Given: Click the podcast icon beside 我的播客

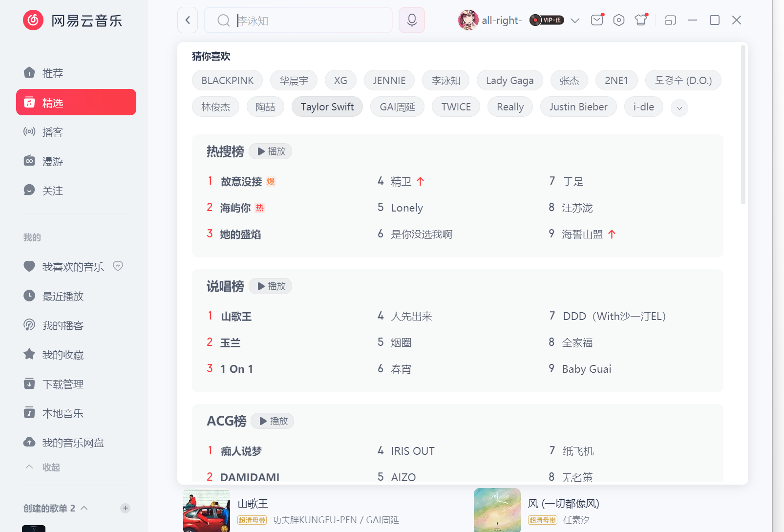Looking at the screenshot, I should [x=29, y=325].
